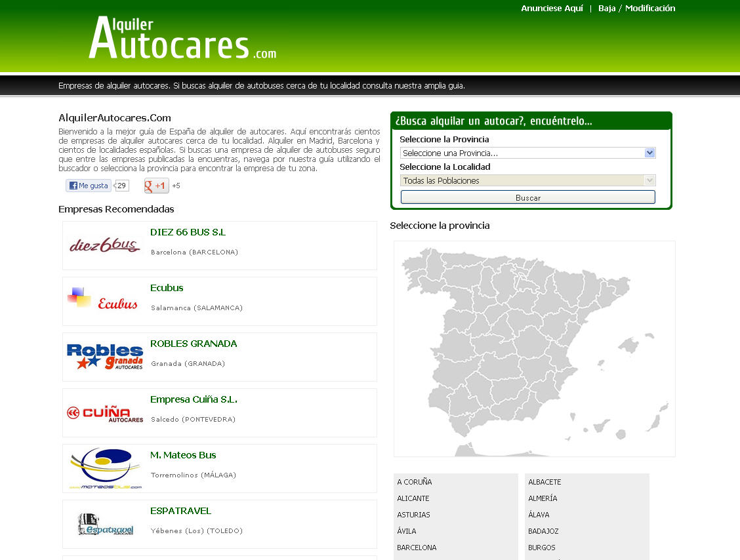This screenshot has width=740, height=560.
Task: Select ALICANTE province link
Action: click(x=413, y=498)
